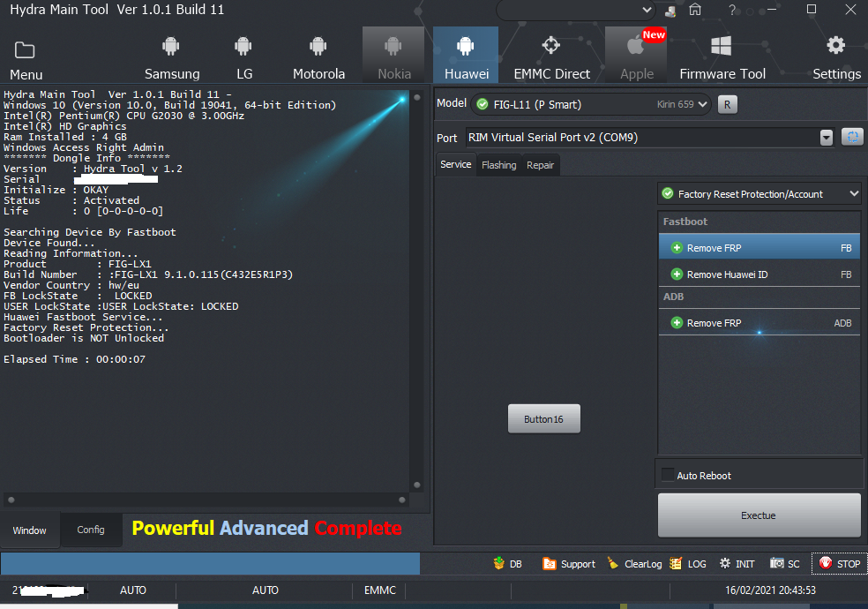
Task: Click the home icon in title bar
Action: (x=695, y=10)
